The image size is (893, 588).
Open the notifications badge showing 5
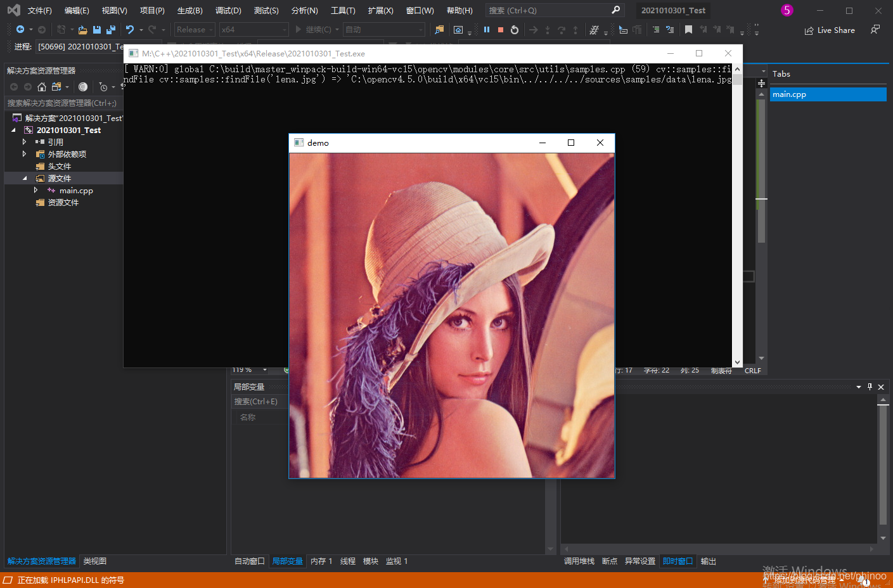click(787, 10)
